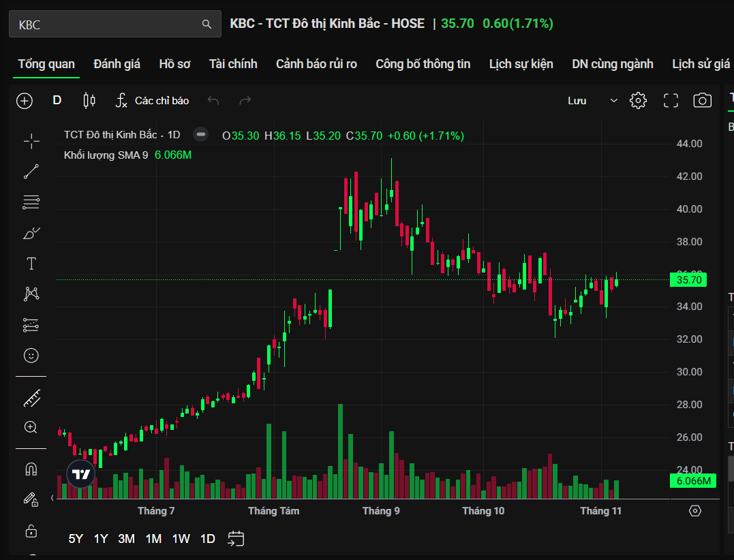Toggle fullscreen mode for the chart
The height and width of the screenshot is (560, 734).
tap(671, 101)
